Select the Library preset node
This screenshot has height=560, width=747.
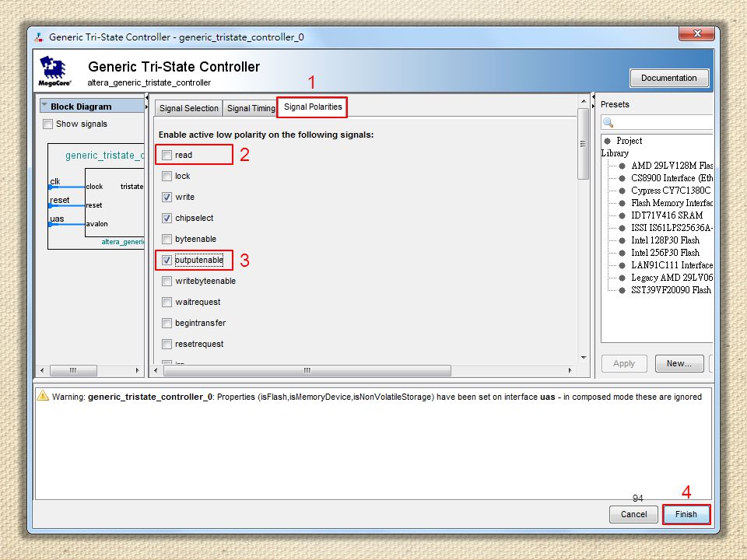tap(615, 153)
